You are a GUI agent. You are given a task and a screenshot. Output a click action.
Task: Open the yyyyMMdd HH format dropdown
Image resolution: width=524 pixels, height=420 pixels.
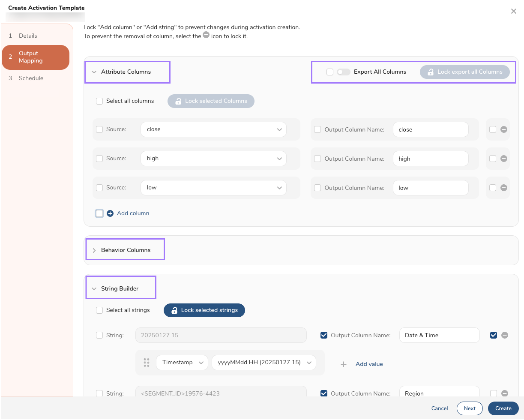pos(263,363)
